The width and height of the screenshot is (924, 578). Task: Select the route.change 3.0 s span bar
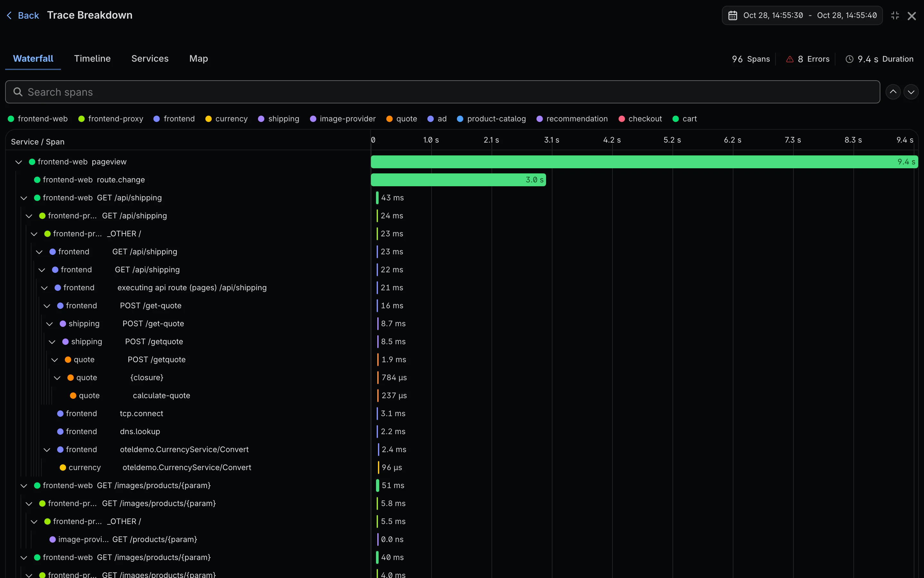[458, 180]
